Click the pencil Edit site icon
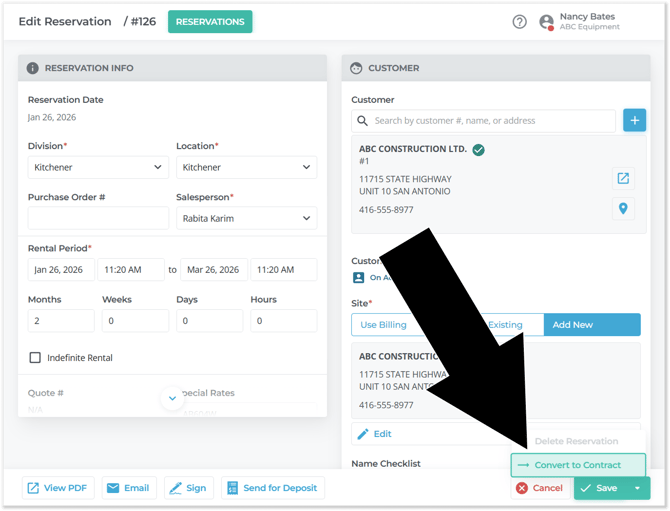This screenshot has height=511, width=670. point(363,434)
